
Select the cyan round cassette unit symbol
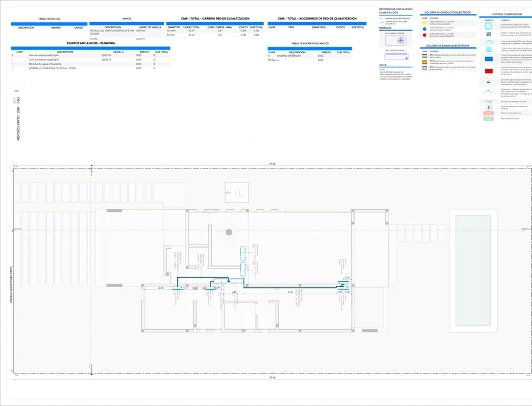click(489, 26)
